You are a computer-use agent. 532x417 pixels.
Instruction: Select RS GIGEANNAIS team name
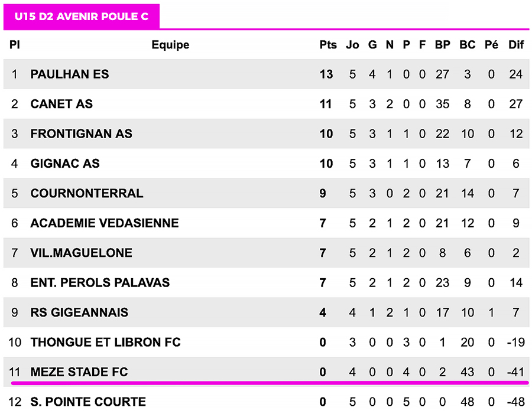(x=79, y=312)
